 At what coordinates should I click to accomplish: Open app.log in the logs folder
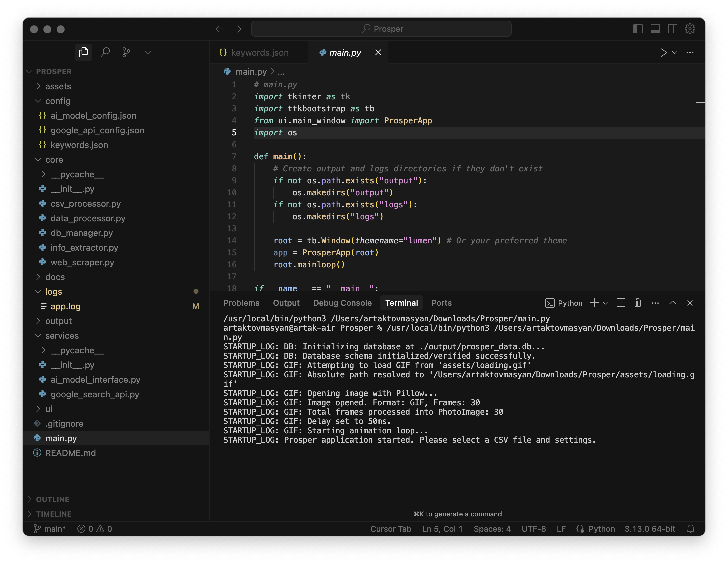click(x=116, y=306)
